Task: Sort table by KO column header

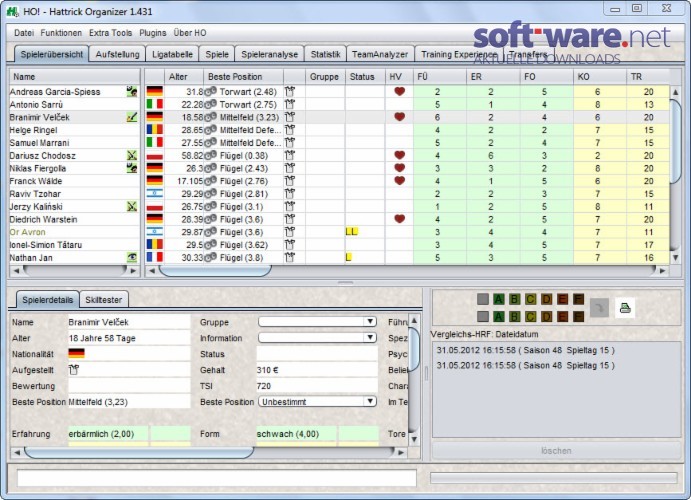Action: pyautogui.click(x=600, y=77)
